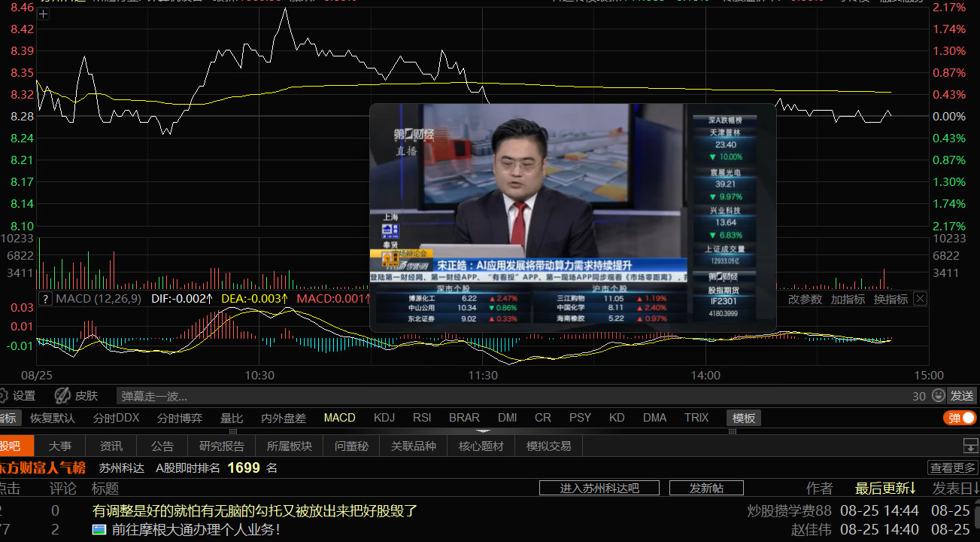980x542 pixels.
Task: Click 加指标 to add an indicator
Action: (x=848, y=299)
